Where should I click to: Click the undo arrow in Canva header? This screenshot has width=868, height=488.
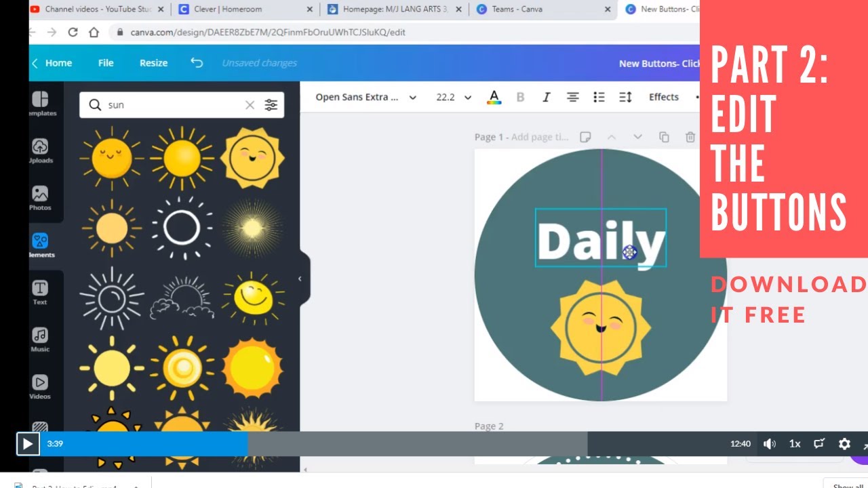pyautogui.click(x=197, y=63)
